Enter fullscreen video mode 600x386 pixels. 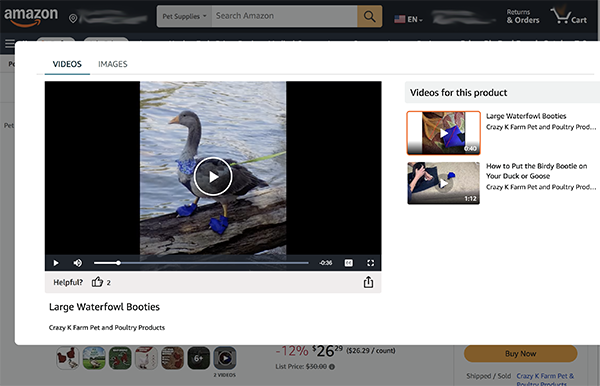click(370, 263)
